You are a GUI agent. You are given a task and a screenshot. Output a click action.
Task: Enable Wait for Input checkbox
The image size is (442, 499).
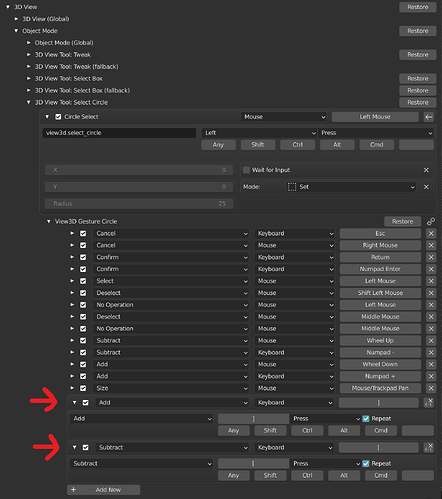click(246, 170)
